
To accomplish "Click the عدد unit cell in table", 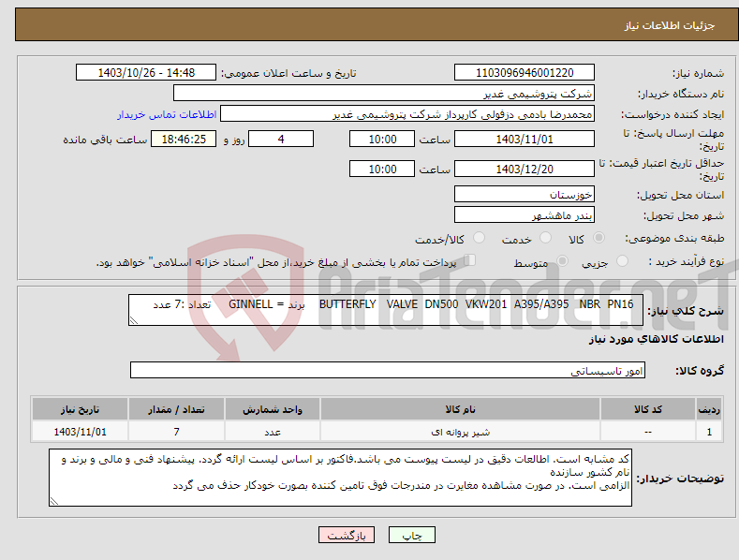I will click(x=273, y=432).
